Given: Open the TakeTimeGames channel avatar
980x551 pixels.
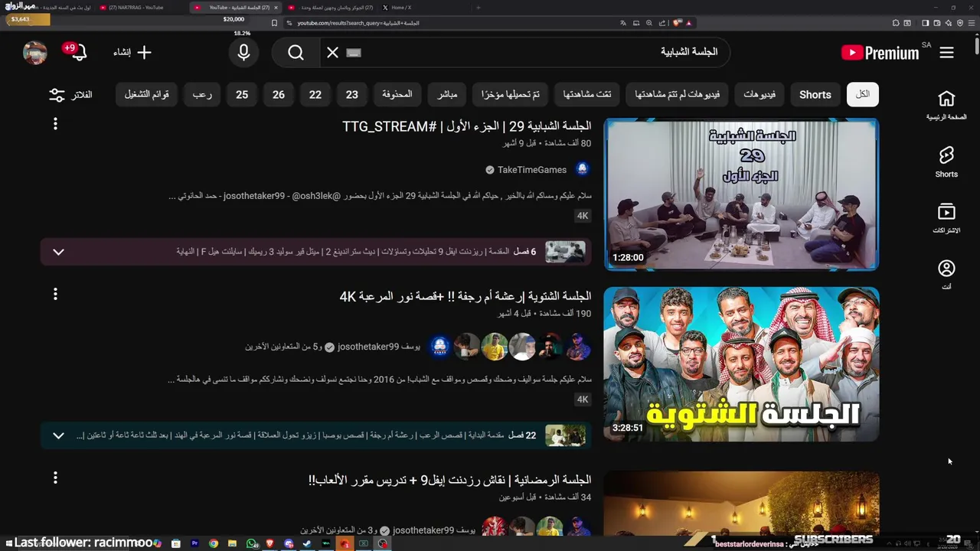Looking at the screenshot, I should pos(583,169).
